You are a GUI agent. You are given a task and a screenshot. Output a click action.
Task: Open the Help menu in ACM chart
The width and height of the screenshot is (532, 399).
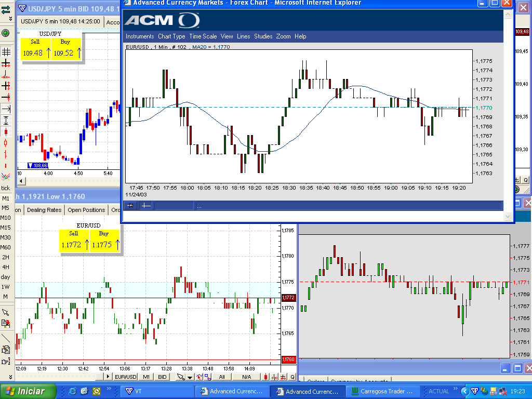click(300, 36)
